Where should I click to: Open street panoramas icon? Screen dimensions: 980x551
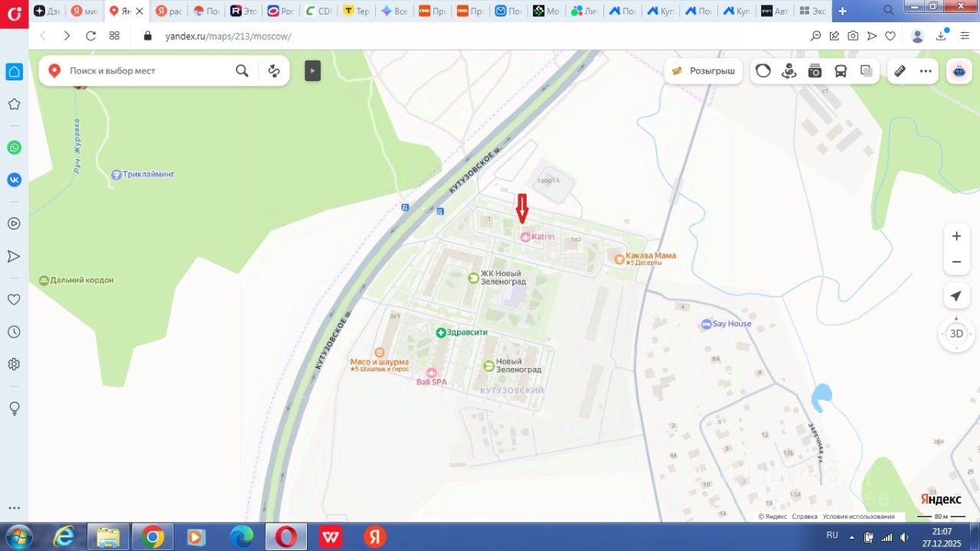pos(789,71)
